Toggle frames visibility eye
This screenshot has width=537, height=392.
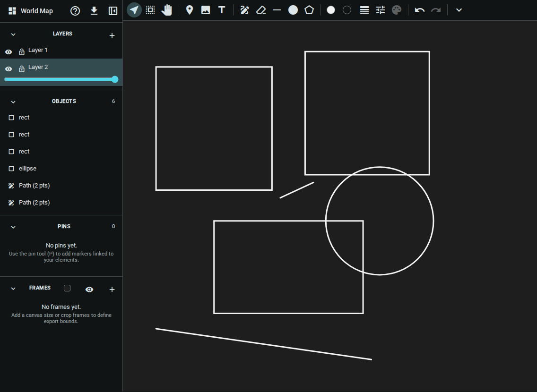89,290
